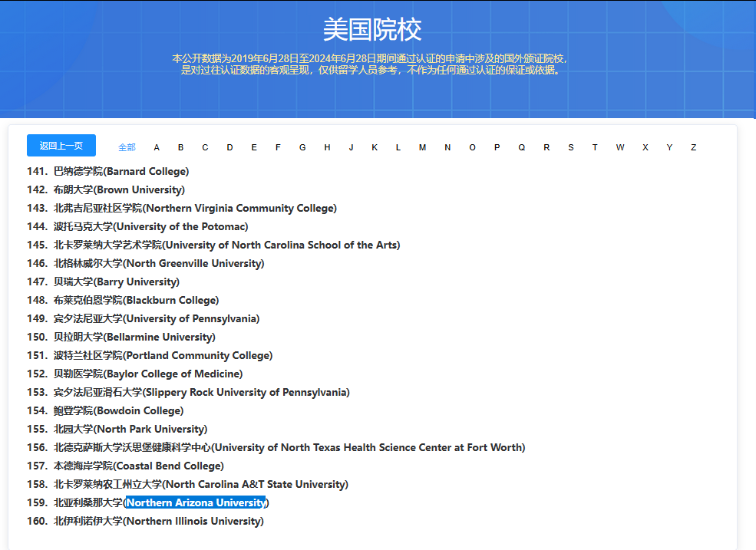The image size is (756, 550).
Task: Click row 147 Barry University
Action: pos(103,282)
